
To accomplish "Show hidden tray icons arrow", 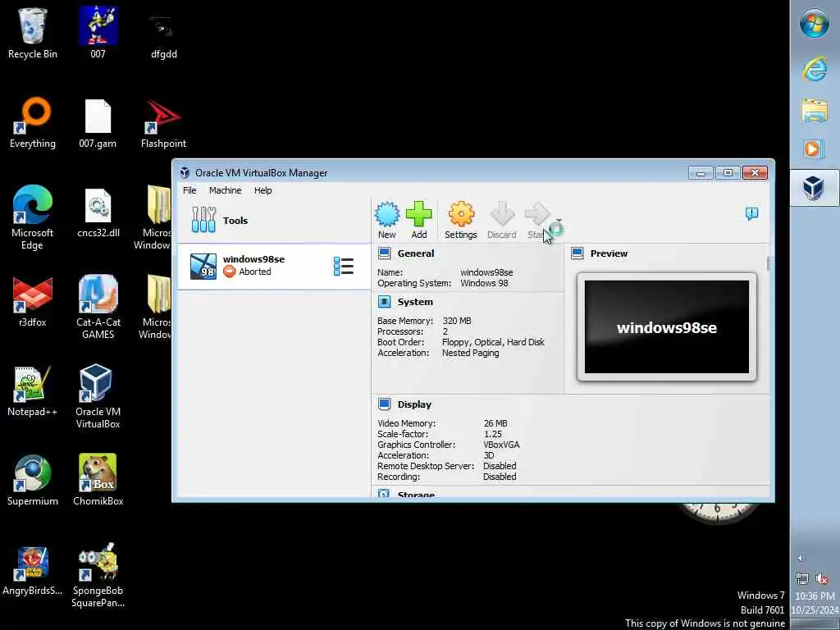I will click(801, 558).
